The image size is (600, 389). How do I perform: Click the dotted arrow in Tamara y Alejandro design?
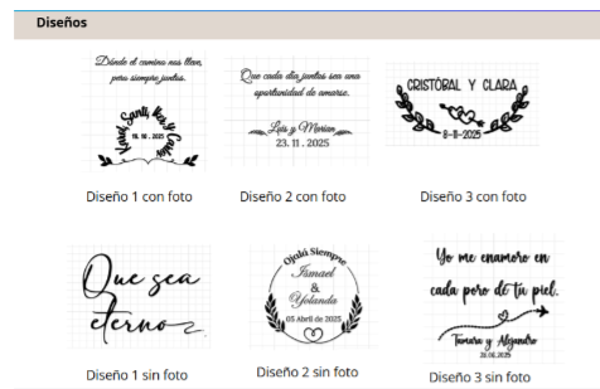pos(494,322)
